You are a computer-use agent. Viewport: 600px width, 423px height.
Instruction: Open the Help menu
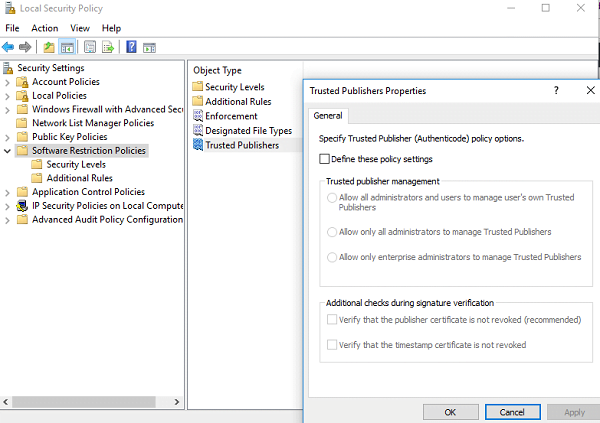coord(111,28)
